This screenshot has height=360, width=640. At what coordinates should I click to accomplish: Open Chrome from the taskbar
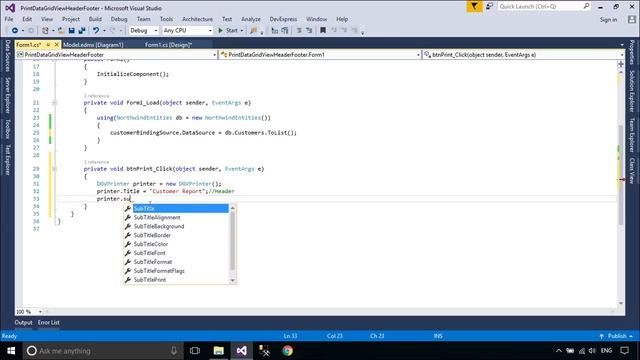287,351
